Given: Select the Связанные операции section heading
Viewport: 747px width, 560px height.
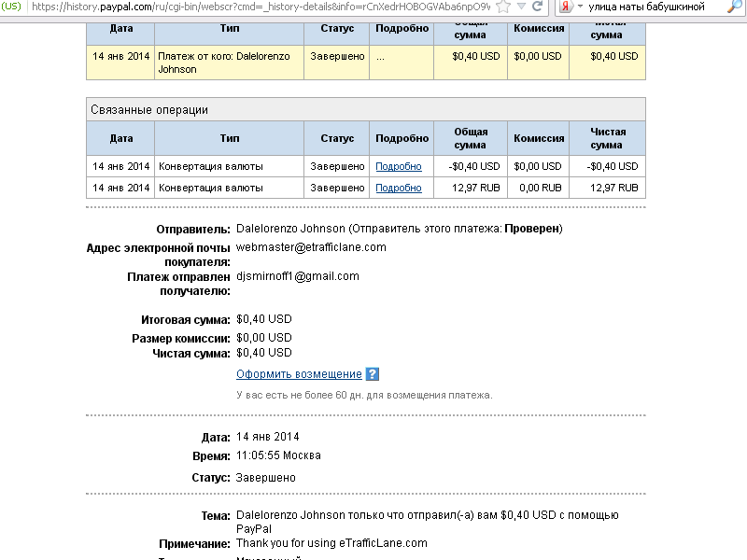Looking at the screenshot, I should (149, 110).
